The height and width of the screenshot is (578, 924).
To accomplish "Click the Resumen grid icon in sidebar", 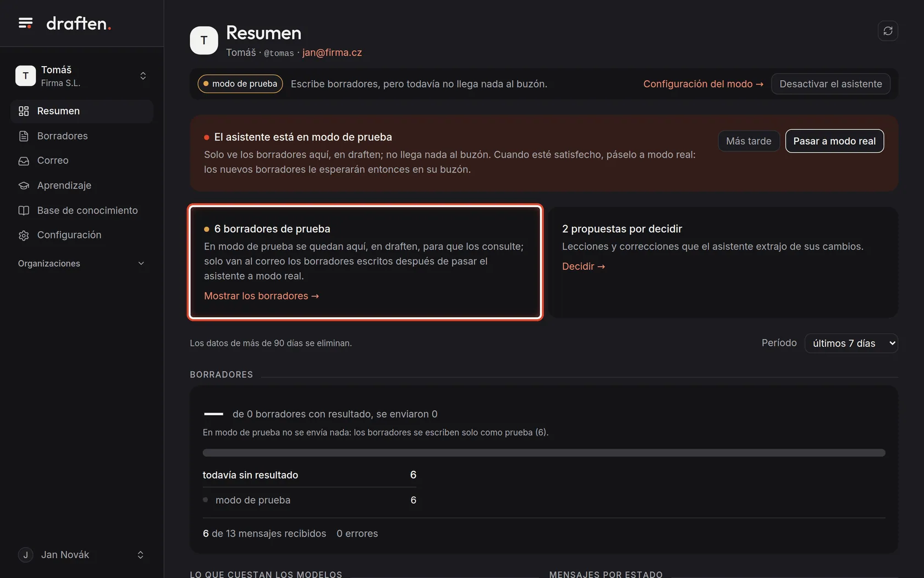I will (24, 111).
